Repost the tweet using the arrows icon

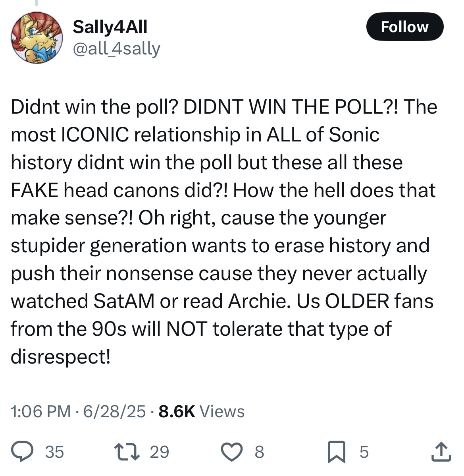tap(127, 452)
